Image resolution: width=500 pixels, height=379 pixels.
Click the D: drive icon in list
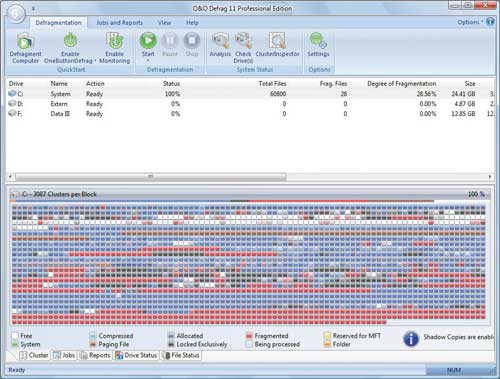(12, 104)
